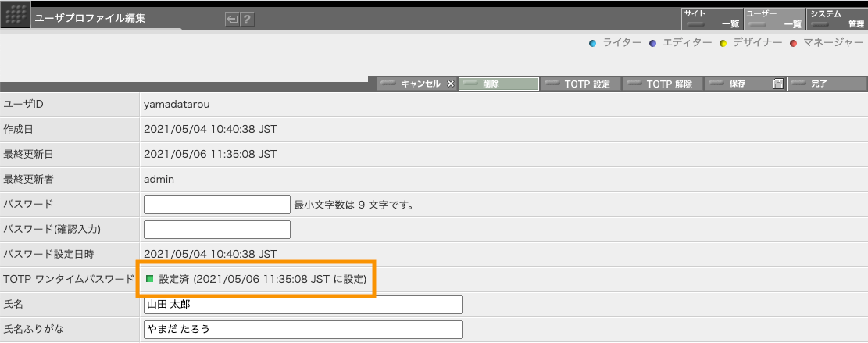868x343 pixels.
Task: Click 氏名ふりがな field with やまだ たろう
Action: [x=303, y=330]
